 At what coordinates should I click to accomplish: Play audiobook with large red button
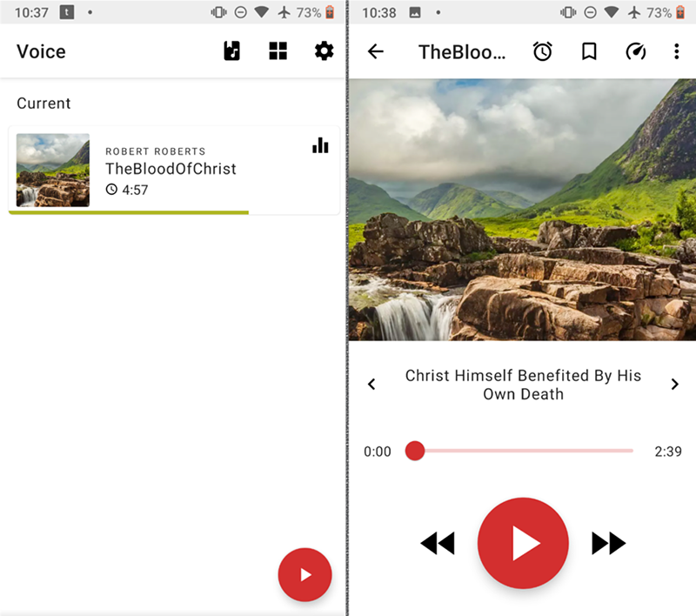523,543
